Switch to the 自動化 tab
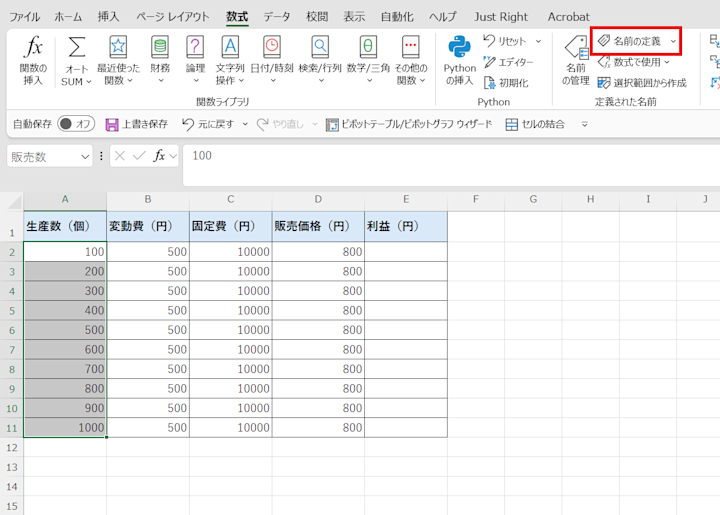 click(397, 17)
